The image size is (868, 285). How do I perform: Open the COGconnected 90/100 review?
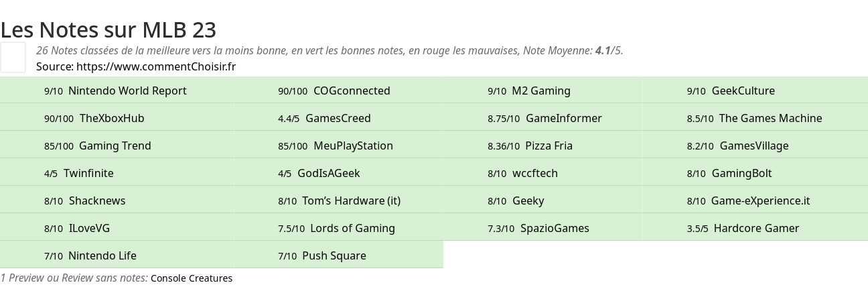pos(351,91)
